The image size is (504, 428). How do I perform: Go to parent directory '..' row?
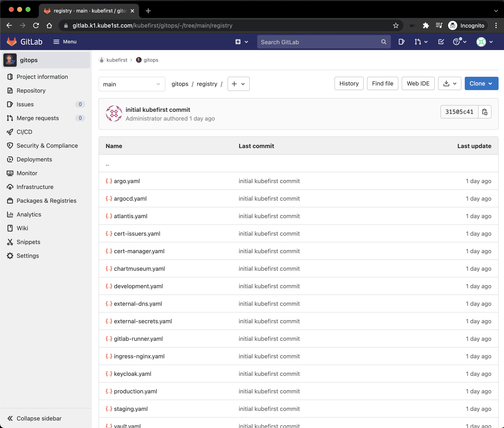[x=299, y=164]
